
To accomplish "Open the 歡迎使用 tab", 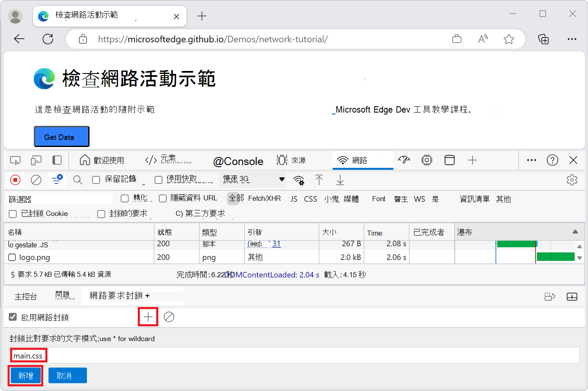I will [x=102, y=160].
